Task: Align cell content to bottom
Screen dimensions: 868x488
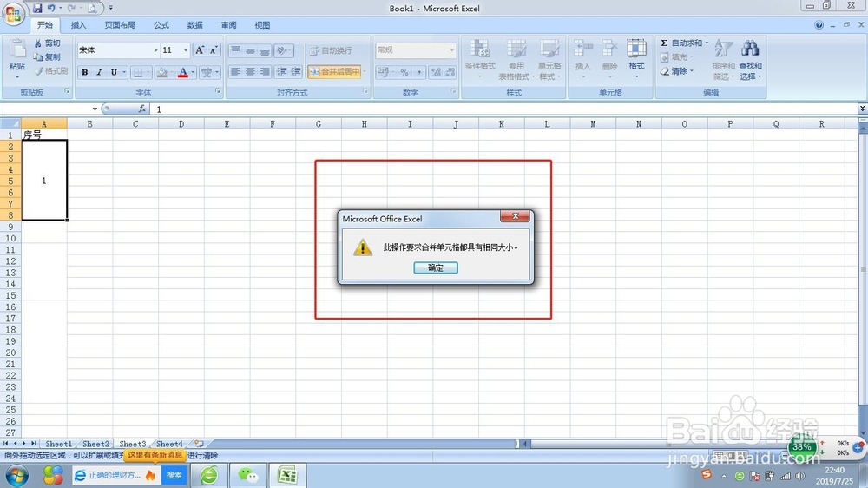Action: click(x=265, y=50)
